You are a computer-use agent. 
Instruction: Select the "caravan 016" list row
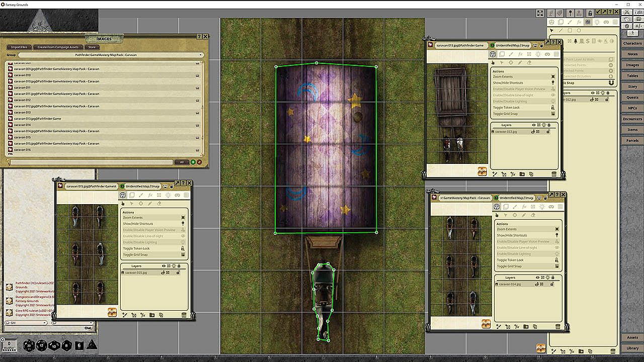point(104,150)
